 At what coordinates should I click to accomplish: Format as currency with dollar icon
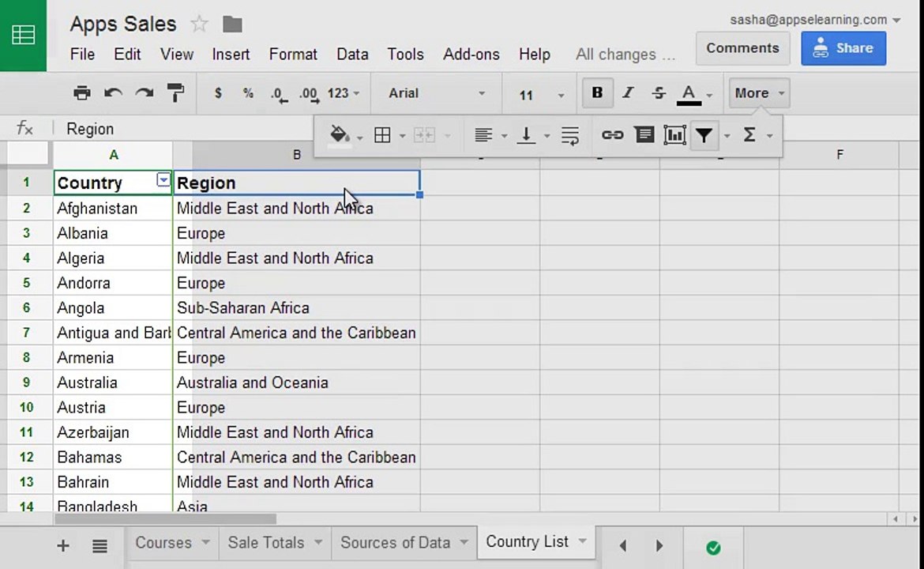tap(218, 93)
